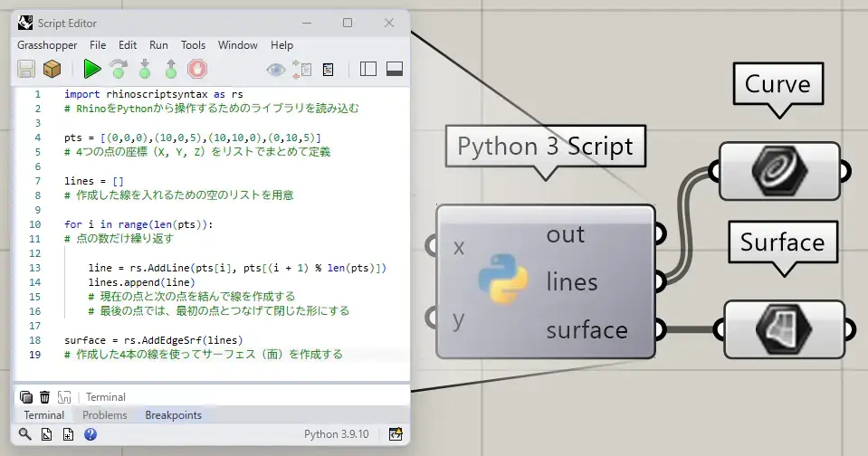Click the 'surface' output of Python component
Image resolution: width=868 pixels, height=456 pixels.
point(587,330)
